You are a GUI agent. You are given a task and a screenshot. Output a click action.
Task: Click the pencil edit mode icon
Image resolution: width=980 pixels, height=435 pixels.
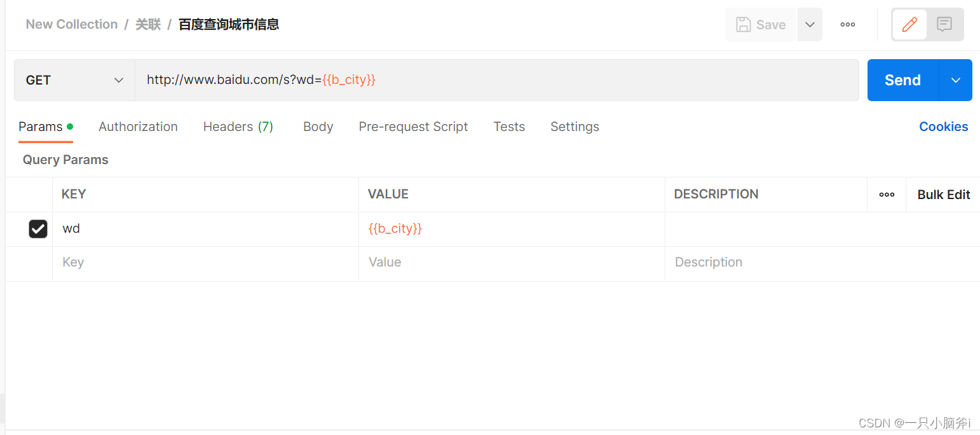(x=909, y=25)
